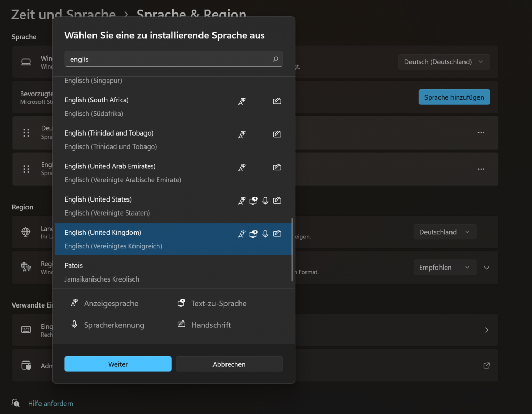Click the keyboard icon under Verwandte Einstellungen
Image resolution: width=532 pixels, height=414 pixels.
coord(26,329)
